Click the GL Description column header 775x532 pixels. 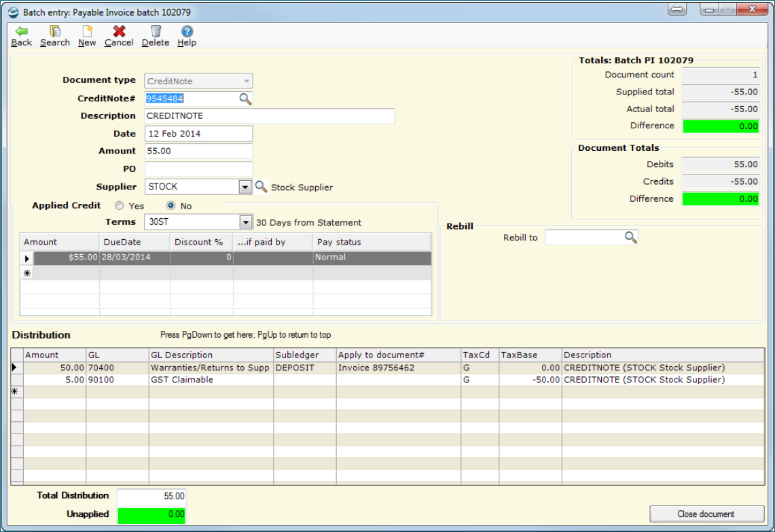tap(211, 355)
